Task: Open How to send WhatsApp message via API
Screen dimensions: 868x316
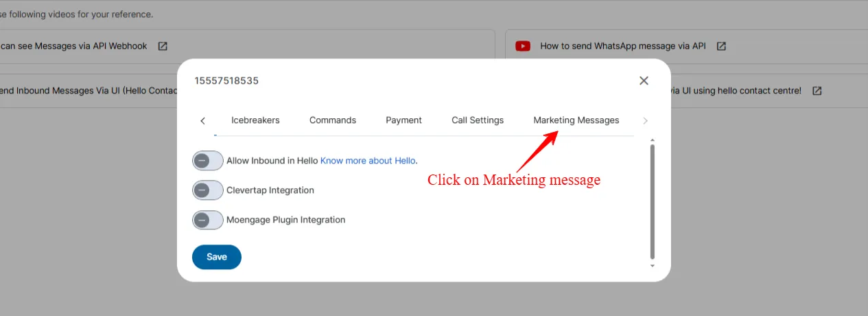Action: (x=623, y=46)
